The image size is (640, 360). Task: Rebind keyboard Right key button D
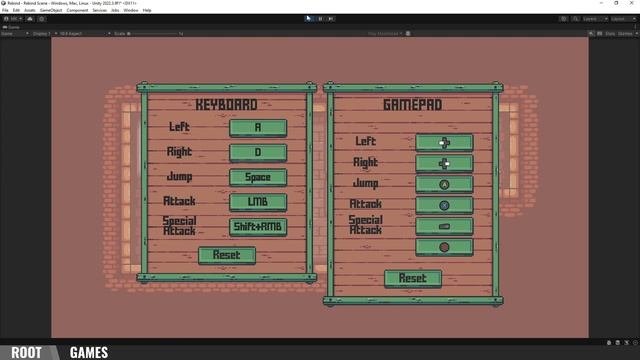click(258, 153)
